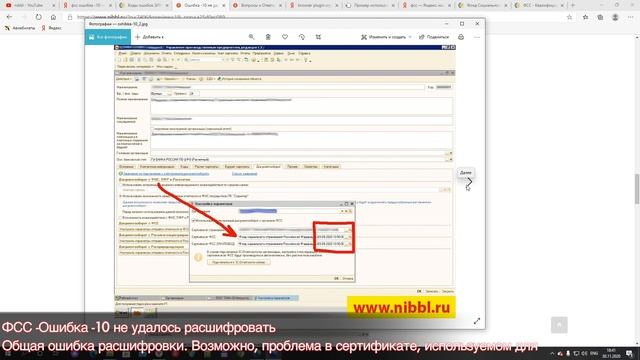Open Photos app more options ellipsis
Image resolution: width=640 pixels, height=360 pixels.
[477, 37]
